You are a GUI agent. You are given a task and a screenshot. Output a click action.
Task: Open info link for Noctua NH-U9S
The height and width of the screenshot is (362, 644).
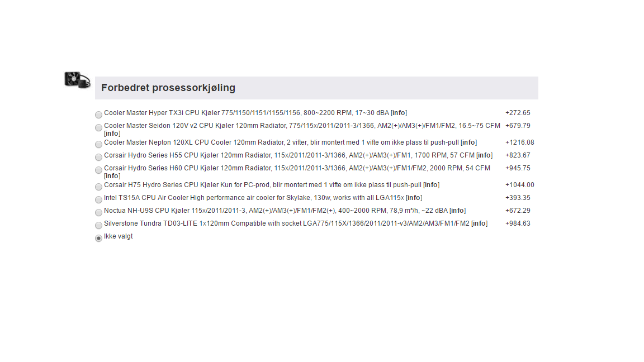click(x=457, y=211)
